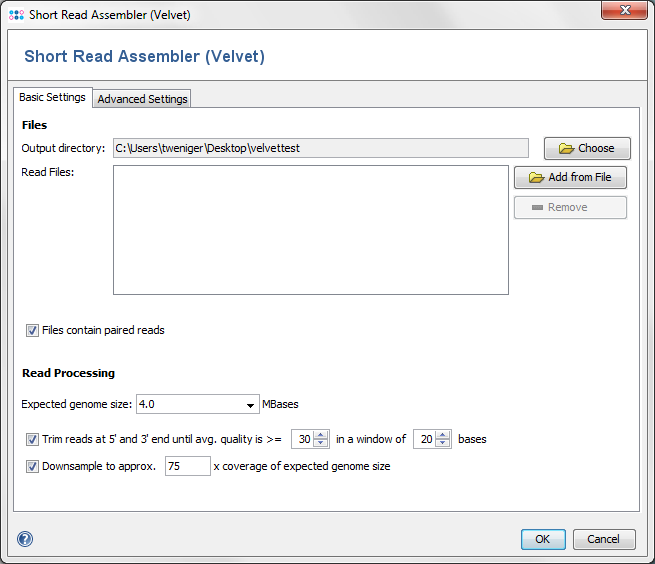Select the Basic Settings tab
The height and width of the screenshot is (564, 655).
pos(53,97)
